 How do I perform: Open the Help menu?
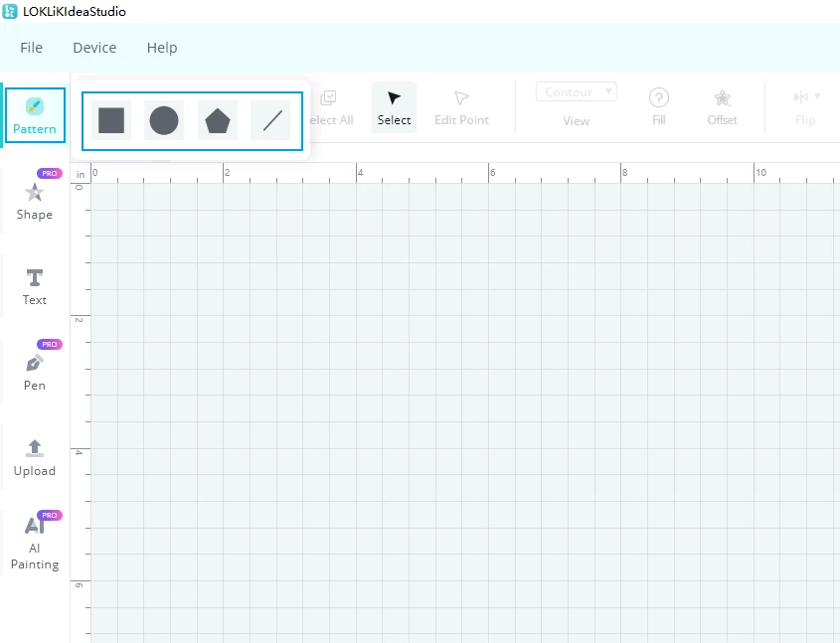click(x=162, y=48)
